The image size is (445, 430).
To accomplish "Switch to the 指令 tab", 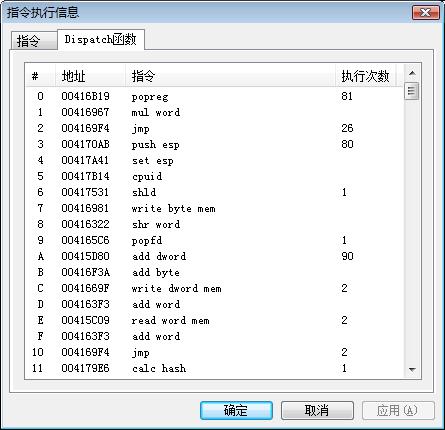I will pyautogui.click(x=33, y=41).
